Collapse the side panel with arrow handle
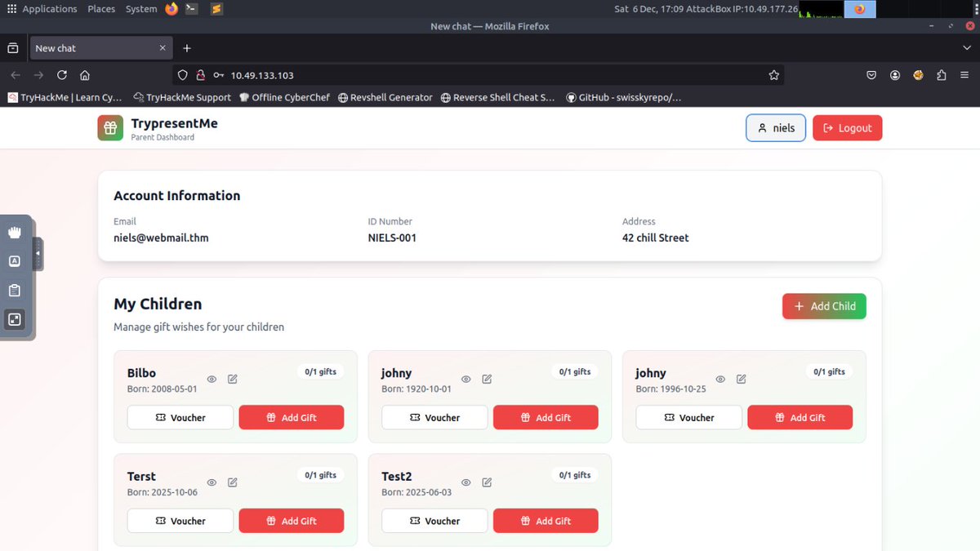Viewport: 980px width, 551px height. 38,254
